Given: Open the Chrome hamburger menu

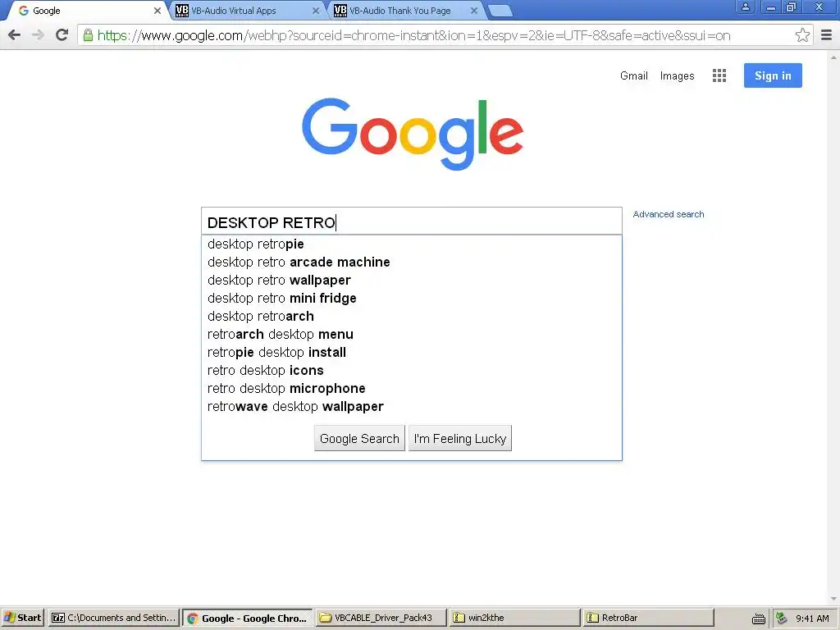Looking at the screenshot, I should coord(827,35).
